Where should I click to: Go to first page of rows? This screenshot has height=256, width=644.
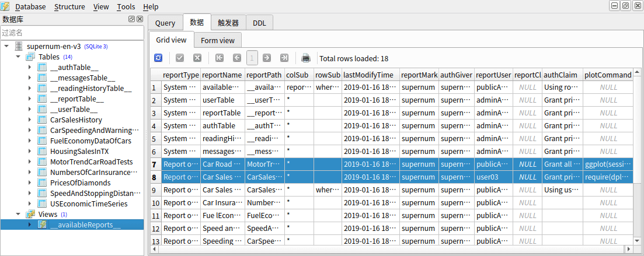[220, 58]
